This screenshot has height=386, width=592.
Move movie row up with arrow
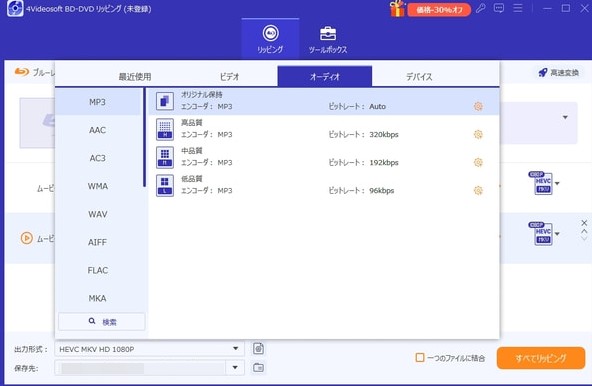(x=584, y=231)
